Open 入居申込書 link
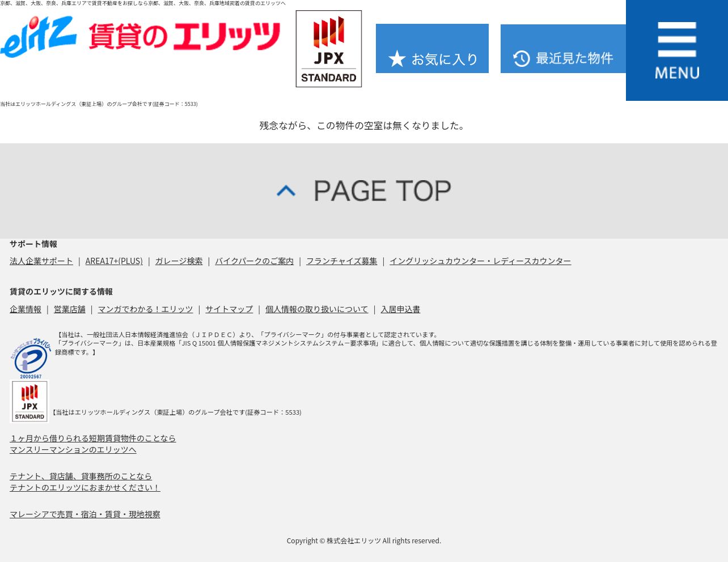This screenshot has height=562, width=728. point(400,309)
